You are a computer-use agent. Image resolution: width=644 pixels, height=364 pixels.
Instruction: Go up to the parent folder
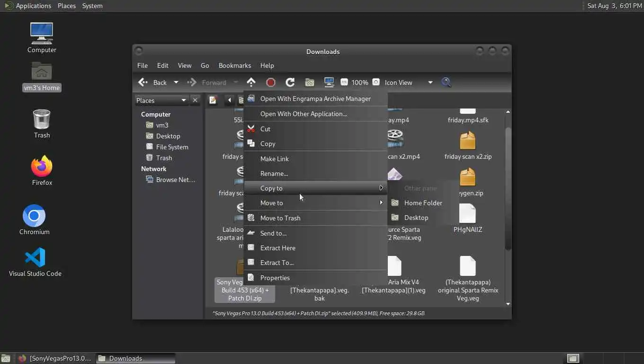[x=251, y=82]
